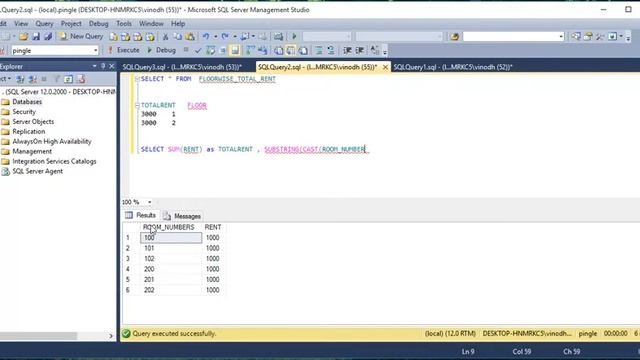Redo the last undone edit
Image resolution: width=640 pixels, height=360 pixels.
(225, 37)
